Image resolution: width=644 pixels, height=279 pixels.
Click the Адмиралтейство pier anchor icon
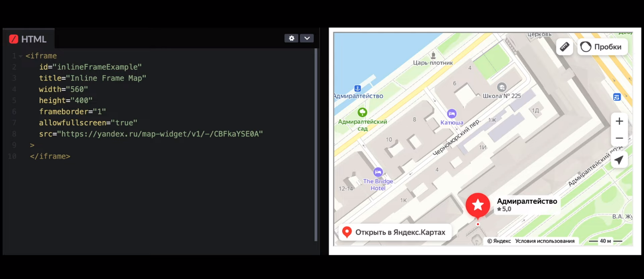pyautogui.click(x=357, y=89)
